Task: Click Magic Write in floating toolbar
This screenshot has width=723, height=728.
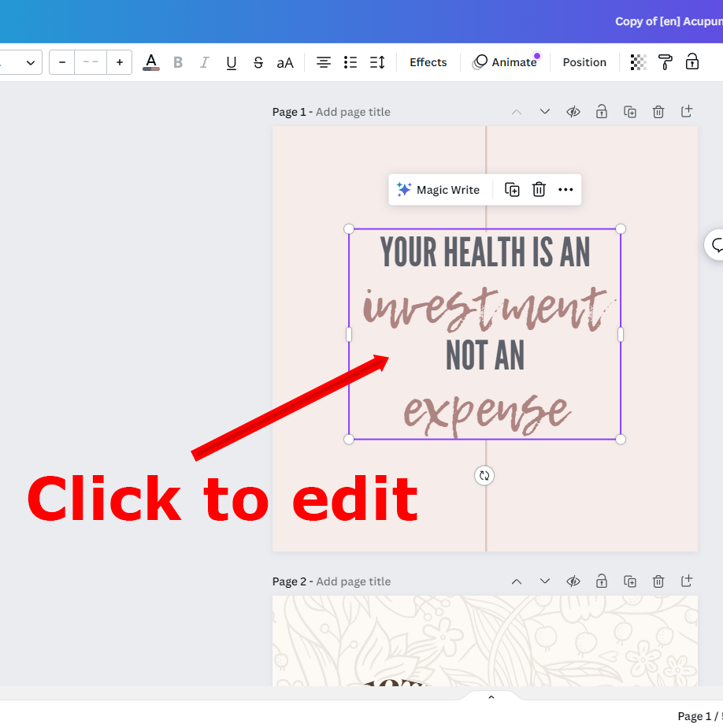Action: click(439, 190)
